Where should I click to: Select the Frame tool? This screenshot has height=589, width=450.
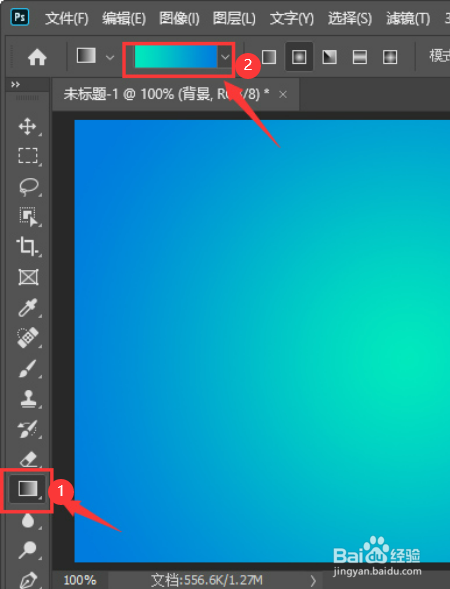click(29, 277)
